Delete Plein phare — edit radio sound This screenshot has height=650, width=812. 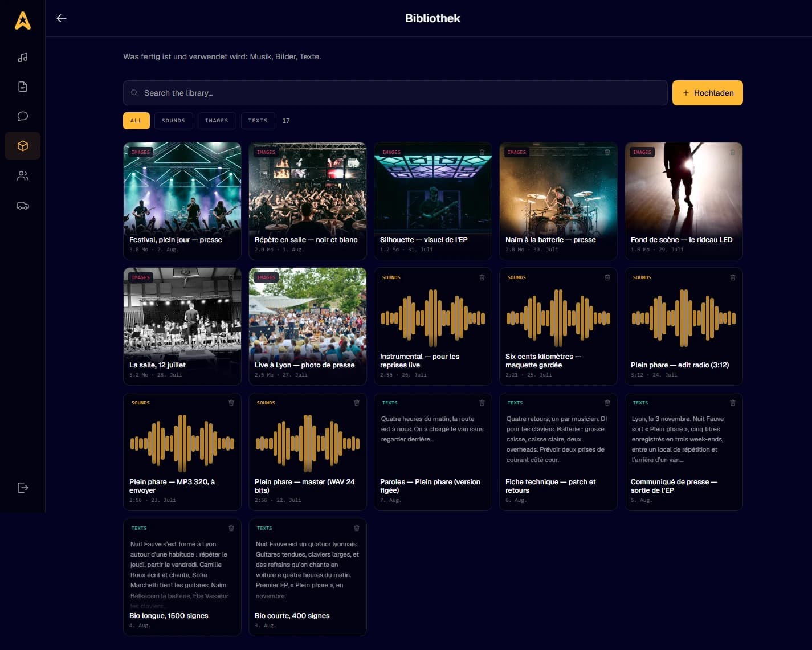[x=733, y=277]
